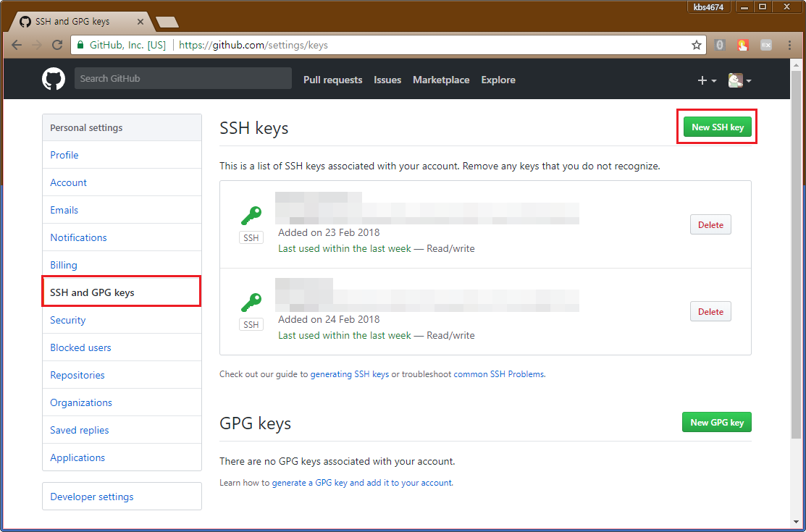
Task: Open the generating SSH keys guide link
Action: click(x=350, y=374)
